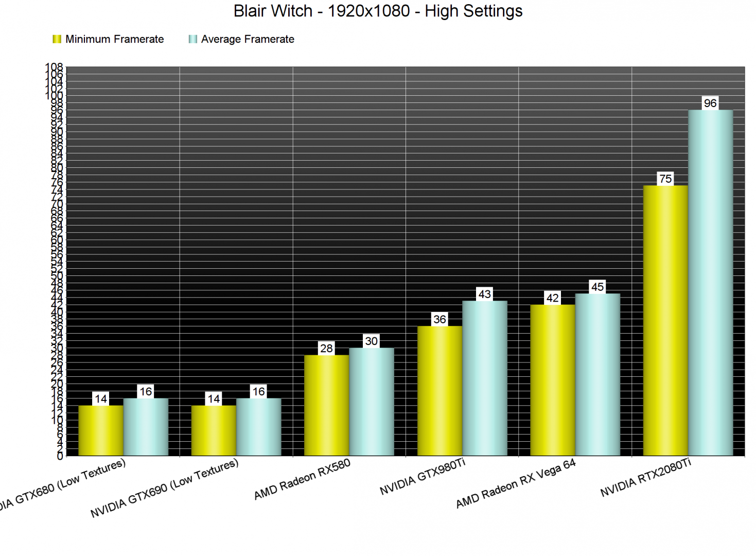Select the GTX980Ti average framerate bar
The height and width of the screenshot is (556, 756).
coord(484,378)
